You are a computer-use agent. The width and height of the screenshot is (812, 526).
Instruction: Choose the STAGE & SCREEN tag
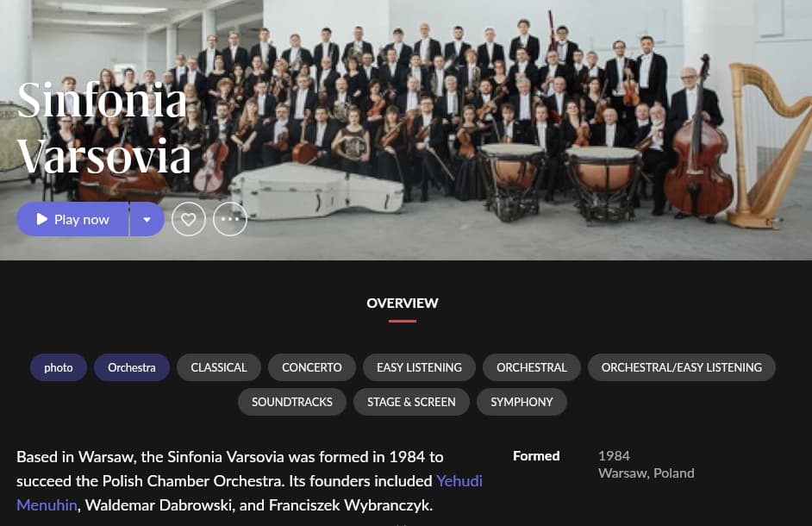coord(411,402)
